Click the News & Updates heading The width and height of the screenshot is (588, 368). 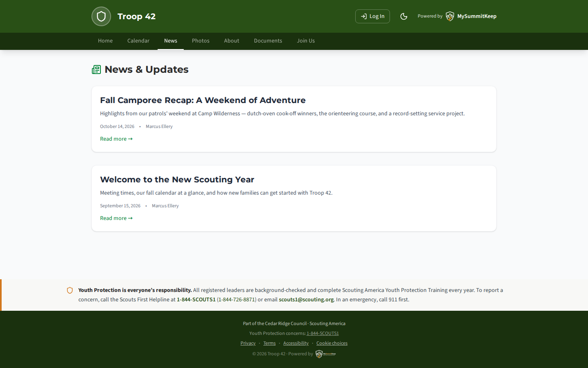pyautogui.click(x=147, y=70)
